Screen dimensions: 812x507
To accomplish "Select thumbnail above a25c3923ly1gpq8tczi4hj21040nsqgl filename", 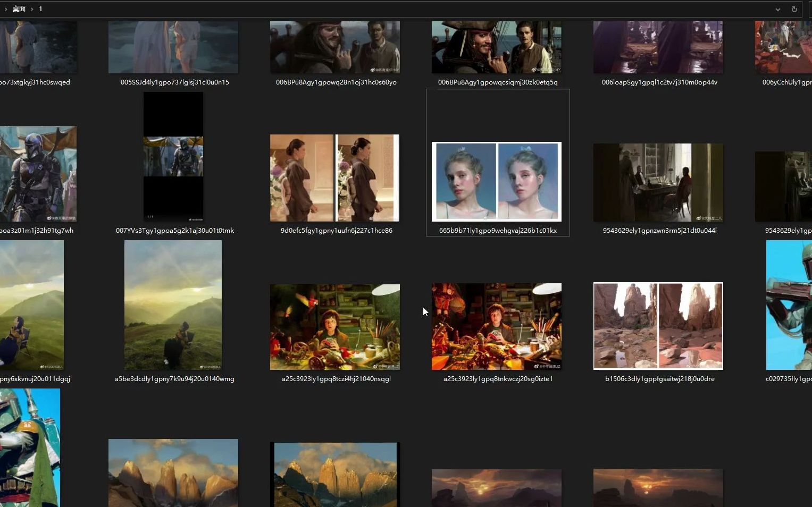I will pyautogui.click(x=335, y=327).
